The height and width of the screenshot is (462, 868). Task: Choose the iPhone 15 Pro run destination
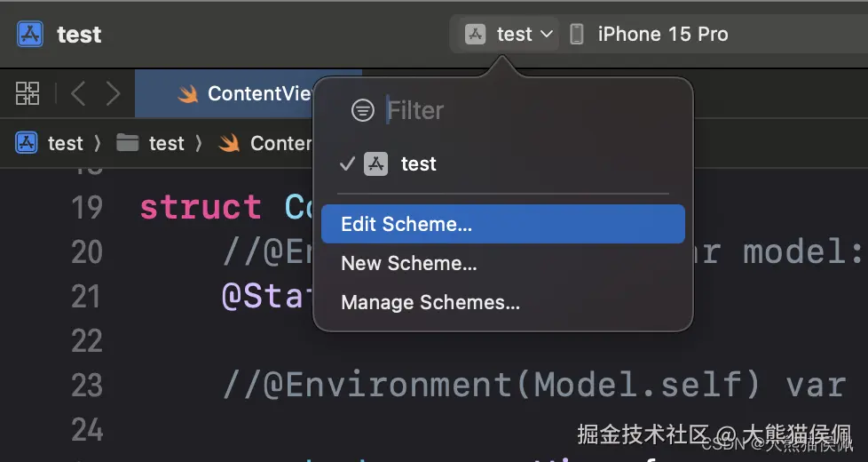click(x=662, y=35)
